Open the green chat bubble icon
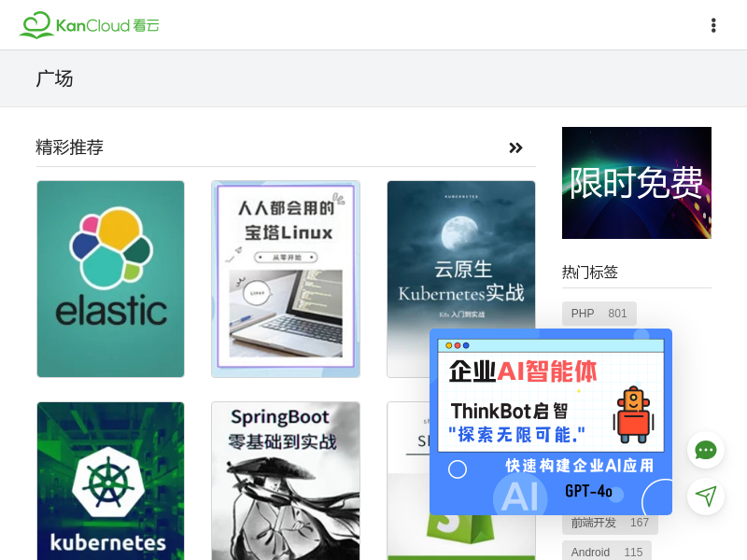This screenshot has width=747, height=560. pos(706,450)
